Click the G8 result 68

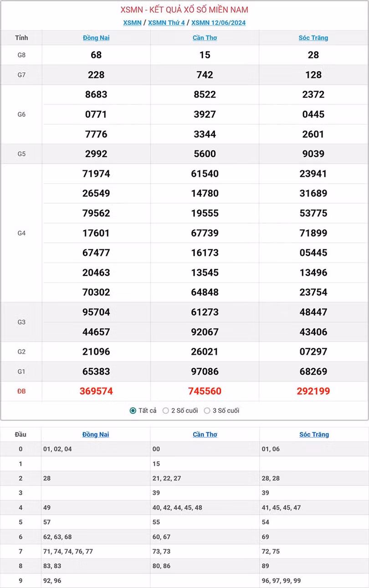(96, 55)
